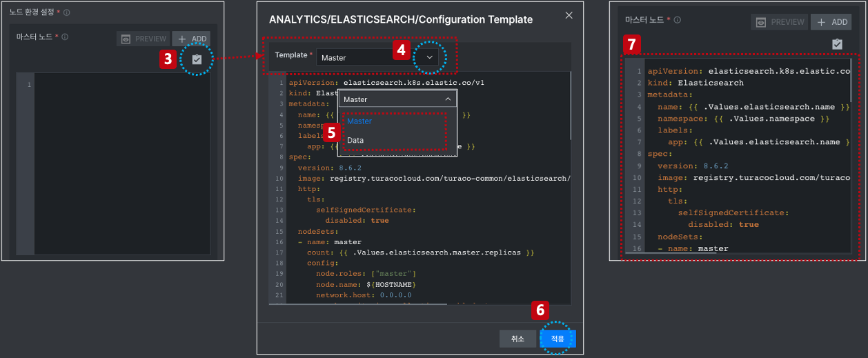Click PREVIEW button in the filled-editor panel
This screenshot has height=358, width=868.
point(780,22)
